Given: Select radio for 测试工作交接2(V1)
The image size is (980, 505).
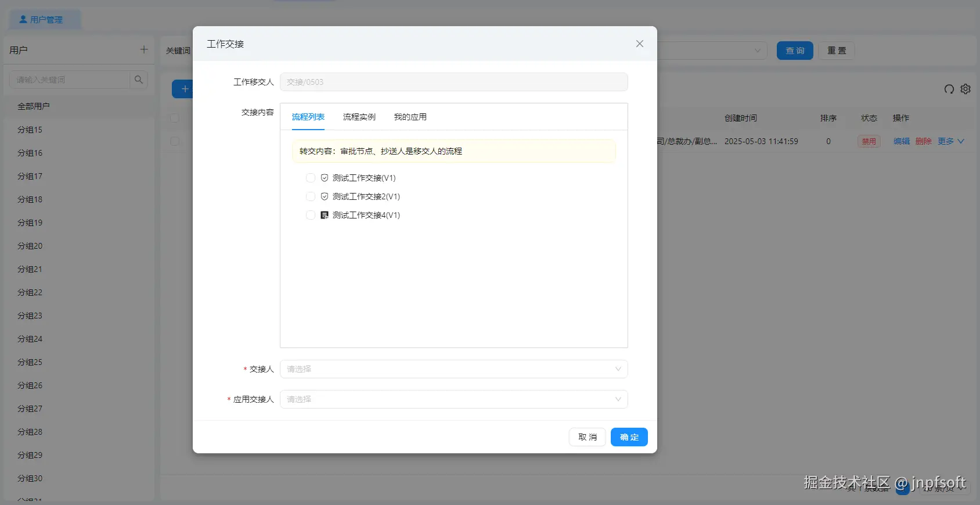Looking at the screenshot, I should point(311,196).
